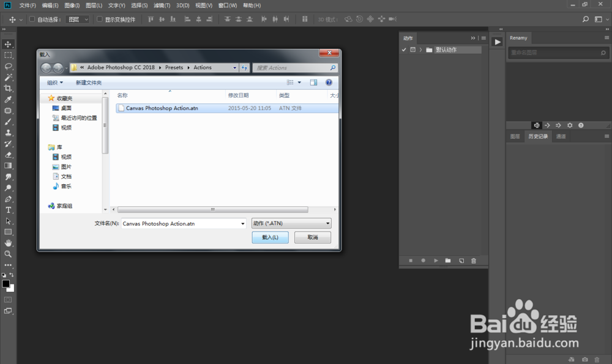Select the Path Selection tool

tap(8, 221)
